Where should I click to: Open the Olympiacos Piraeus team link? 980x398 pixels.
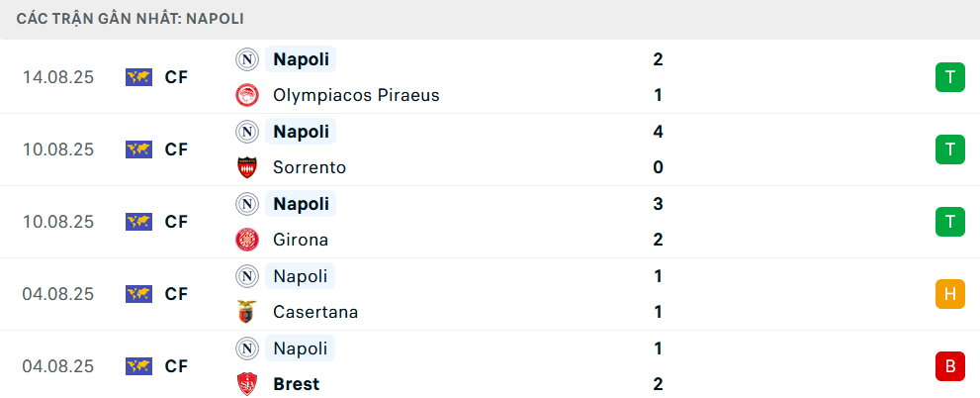356,95
